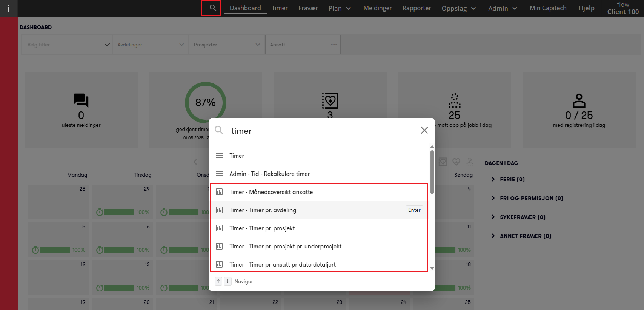Select the plain 'Timer' search result
644x310 pixels.
319,156
